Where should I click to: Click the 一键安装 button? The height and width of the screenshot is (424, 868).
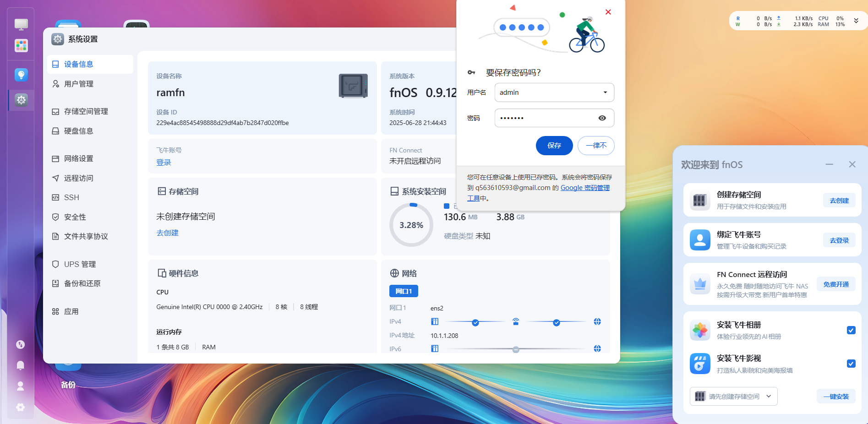point(836,397)
